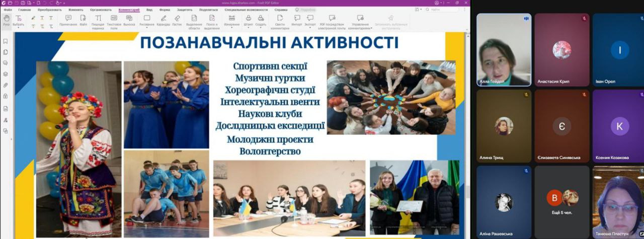This screenshot has width=644, height=239.
Task: Open the Штамп stamp dropdown
Action: coord(248,27)
